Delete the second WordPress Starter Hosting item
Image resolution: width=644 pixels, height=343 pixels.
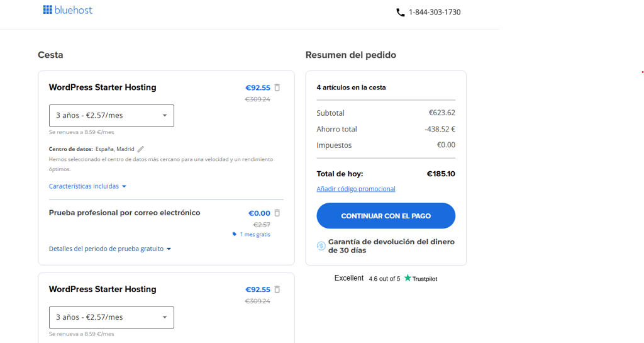pos(277,289)
